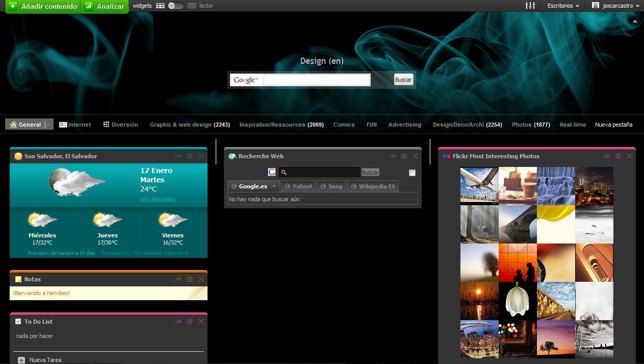This screenshot has width=644, height=364.
Task: Expand the Google.es search engine dropdown arrow
Action: click(274, 186)
